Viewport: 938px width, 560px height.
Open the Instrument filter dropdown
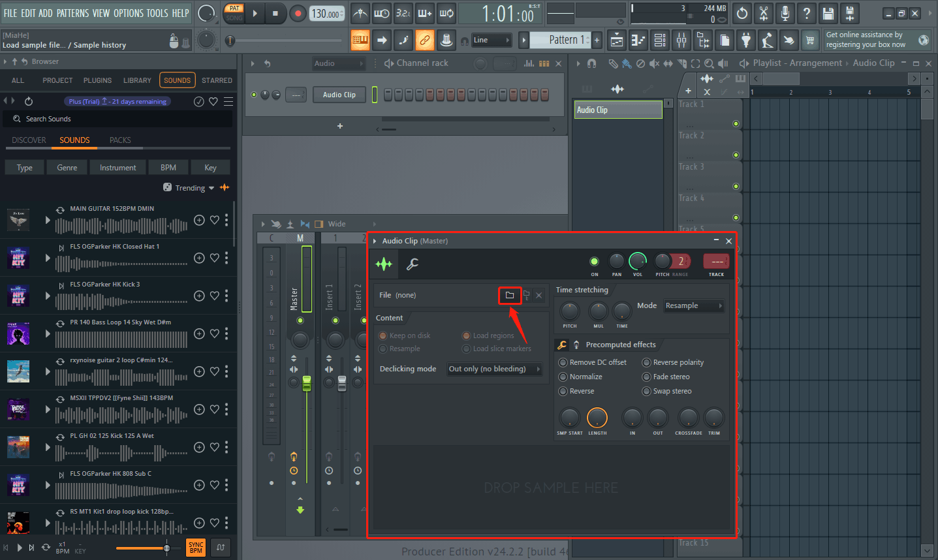(x=118, y=168)
